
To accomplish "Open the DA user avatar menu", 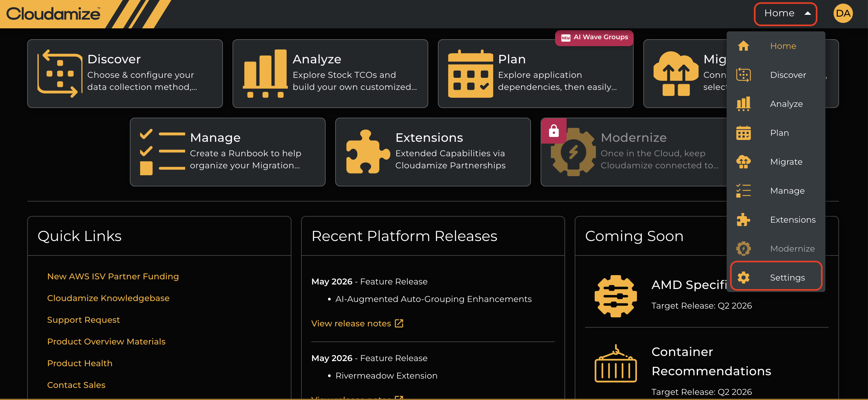I will [x=843, y=14].
